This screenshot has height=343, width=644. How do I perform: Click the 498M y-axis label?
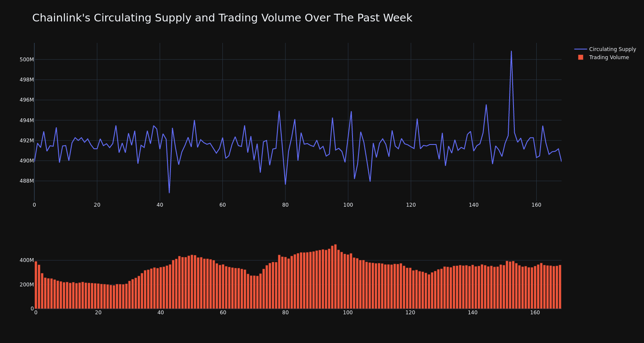click(27, 80)
